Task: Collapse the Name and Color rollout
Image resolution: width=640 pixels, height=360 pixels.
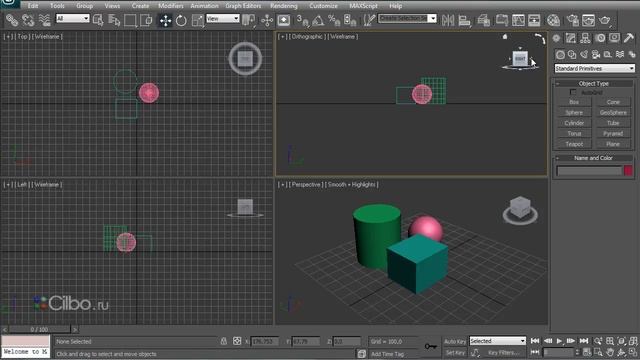Action: pyautogui.click(x=594, y=158)
